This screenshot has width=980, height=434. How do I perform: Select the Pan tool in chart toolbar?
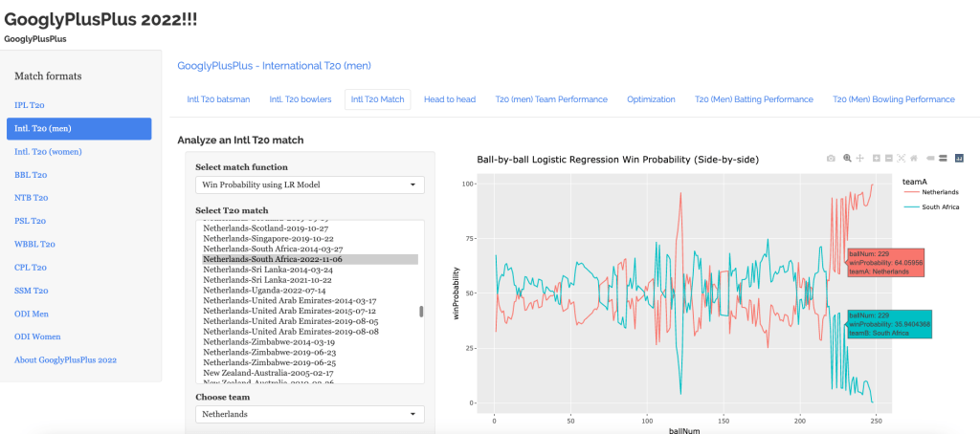click(x=859, y=159)
